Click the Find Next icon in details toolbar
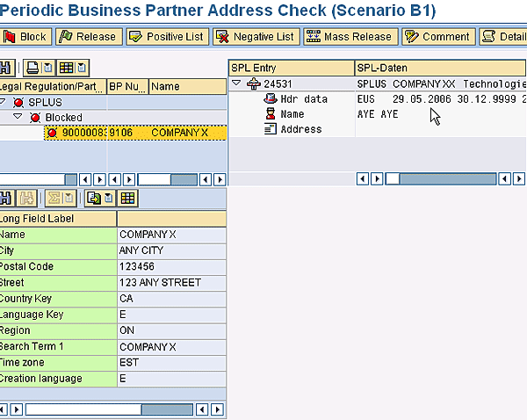Image resolution: width=527 pixels, height=420 pixels. coord(27,199)
